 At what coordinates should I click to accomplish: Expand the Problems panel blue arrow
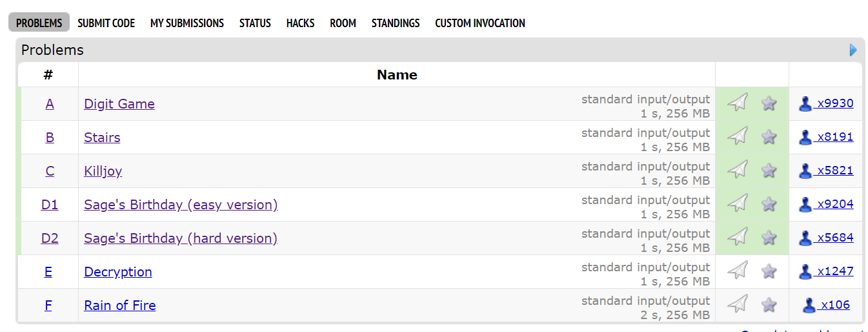(x=853, y=50)
